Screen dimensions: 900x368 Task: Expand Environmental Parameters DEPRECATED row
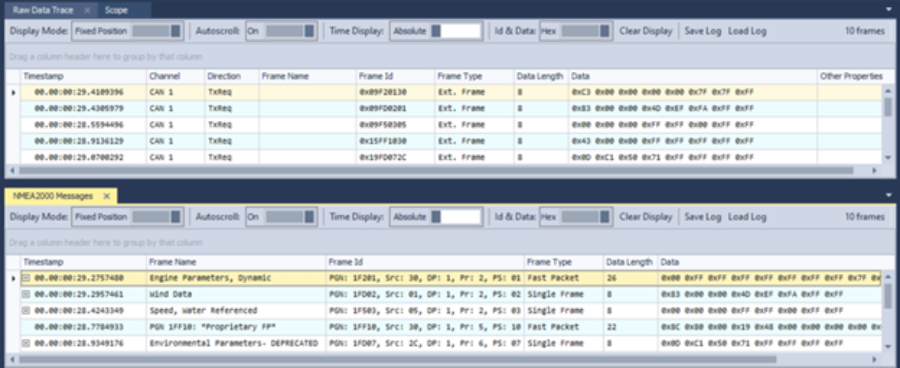coord(26,343)
